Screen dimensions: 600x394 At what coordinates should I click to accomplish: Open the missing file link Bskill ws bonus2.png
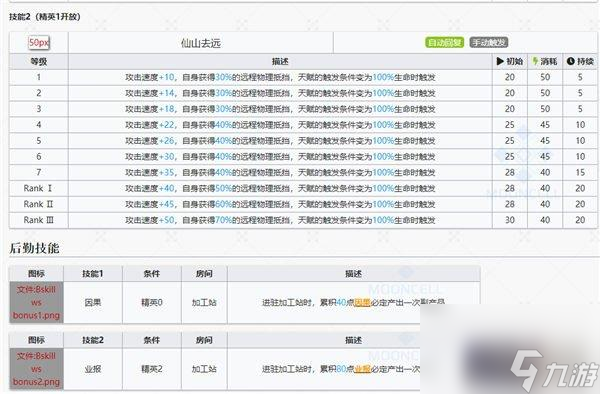36,369
